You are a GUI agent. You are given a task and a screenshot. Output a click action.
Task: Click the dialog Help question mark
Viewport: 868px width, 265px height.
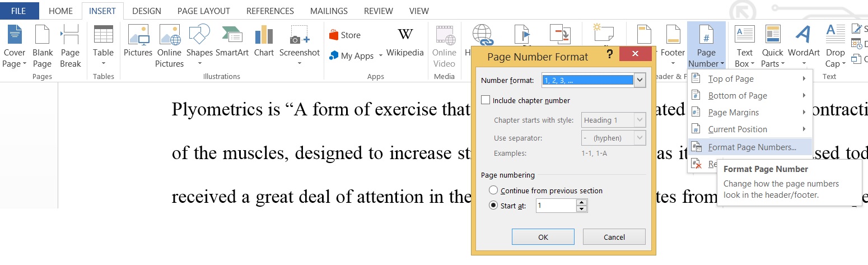[x=609, y=54]
